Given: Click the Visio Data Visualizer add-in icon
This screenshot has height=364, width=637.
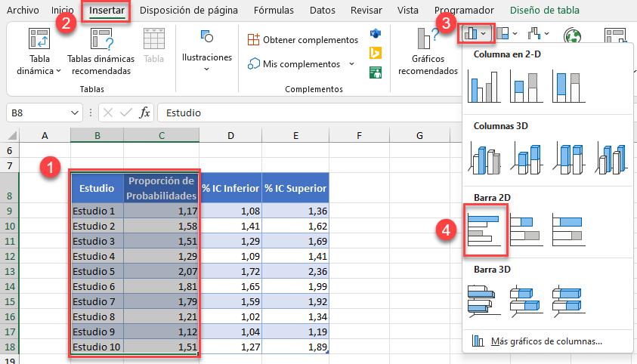Looking at the screenshot, I should [376, 33].
